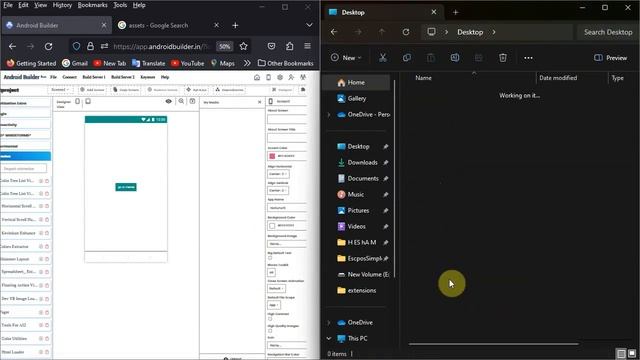The height and width of the screenshot is (360, 640).
Task: Open the Screen1 dropdown
Action: [60, 89]
